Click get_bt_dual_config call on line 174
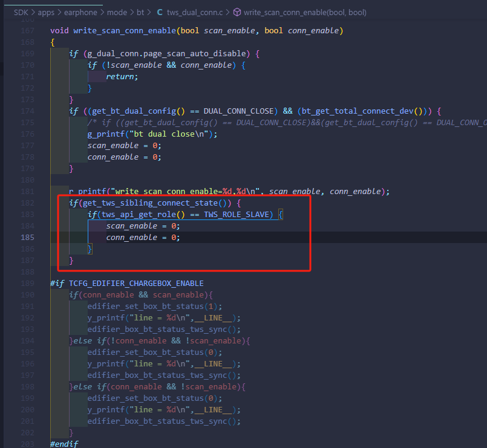Screen dimensions: 487x448 click(138, 111)
